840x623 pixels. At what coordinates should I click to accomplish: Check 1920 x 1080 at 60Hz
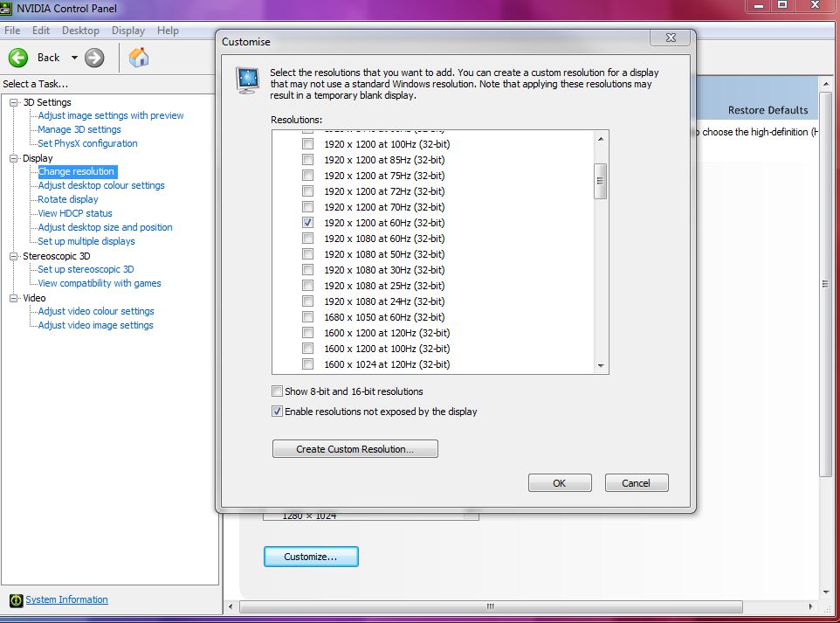pyautogui.click(x=307, y=238)
